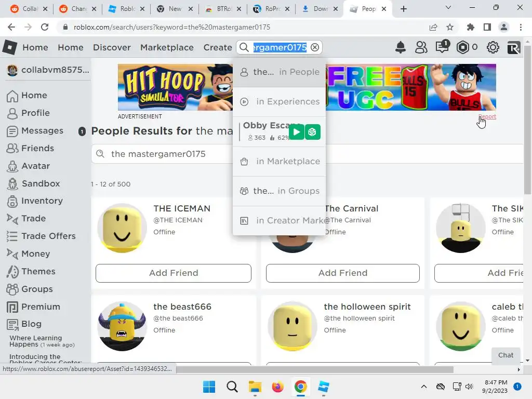
Task: Search in Marketplace from dropdown
Action: click(x=279, y=161)
